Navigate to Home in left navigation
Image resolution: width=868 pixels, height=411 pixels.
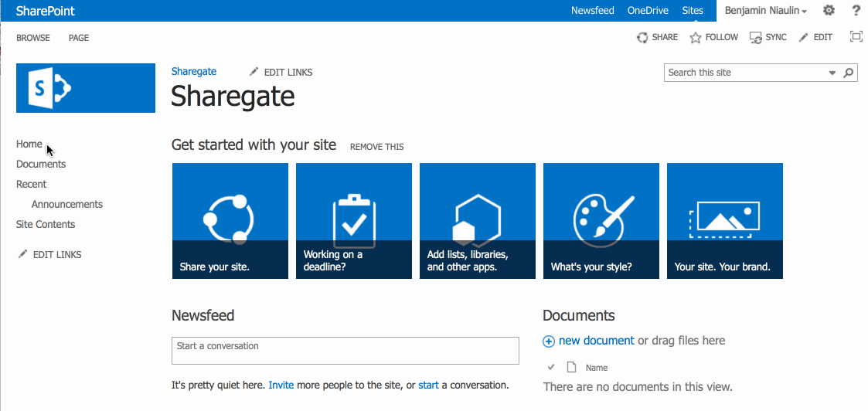(29, 144)
